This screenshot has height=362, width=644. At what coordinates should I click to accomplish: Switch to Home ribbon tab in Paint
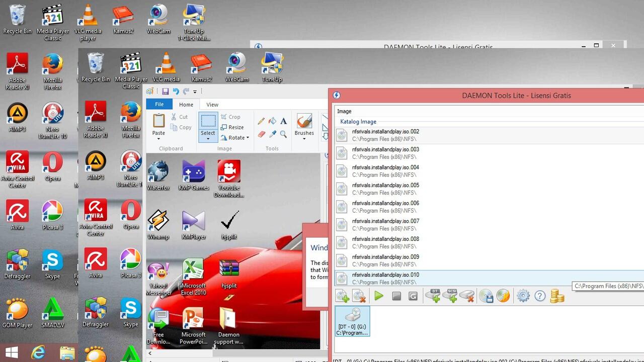click(186, 105)
